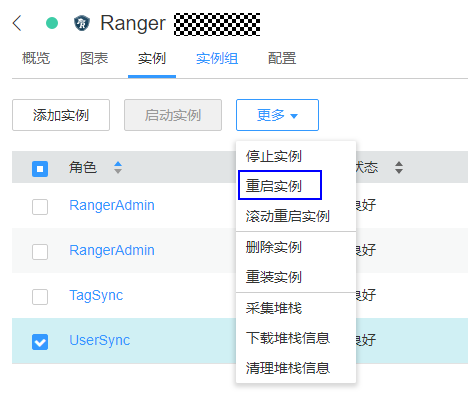468x398 pixels.
Task: Toggle the select-all checkbox in the header
Action: pos(40,169)
